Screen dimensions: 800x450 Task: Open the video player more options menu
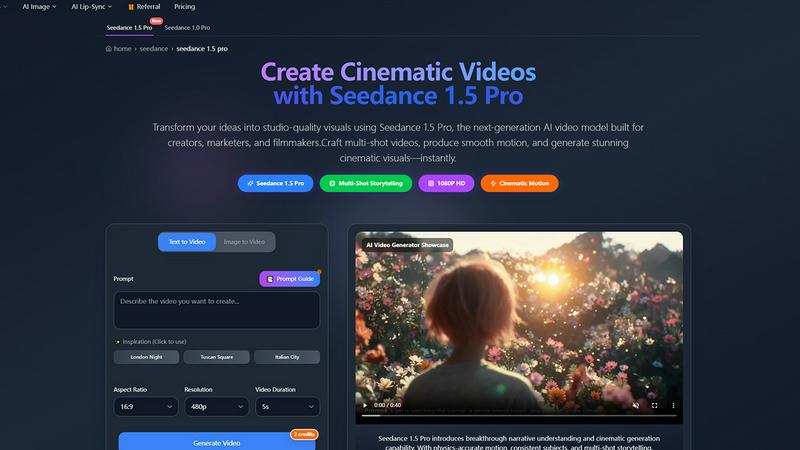tap(673, 405)
